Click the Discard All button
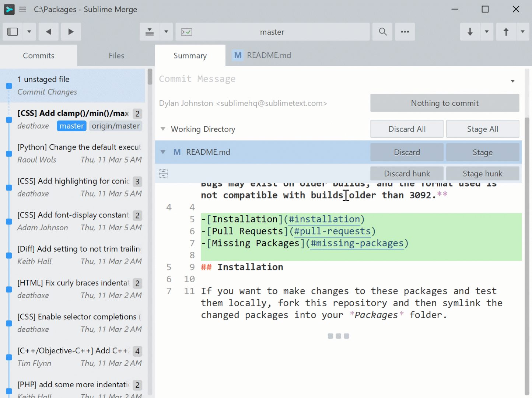The image size is (532, 398). click(407, 129)
